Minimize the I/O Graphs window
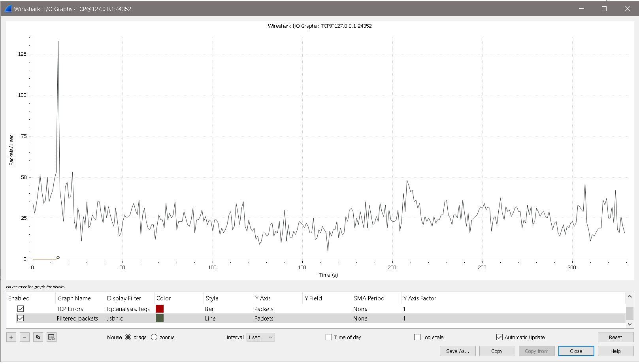The image size is (639, 364). click(x=581, y=9)
